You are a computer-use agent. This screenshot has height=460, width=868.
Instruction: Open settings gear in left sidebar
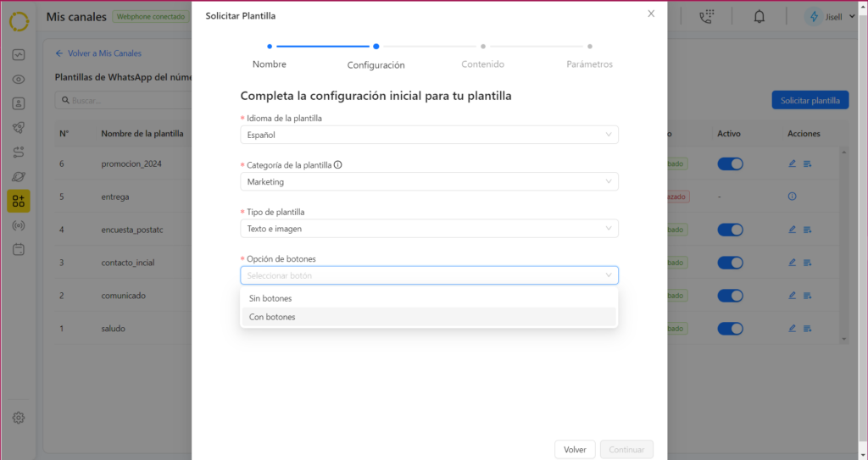click(19, 418)
